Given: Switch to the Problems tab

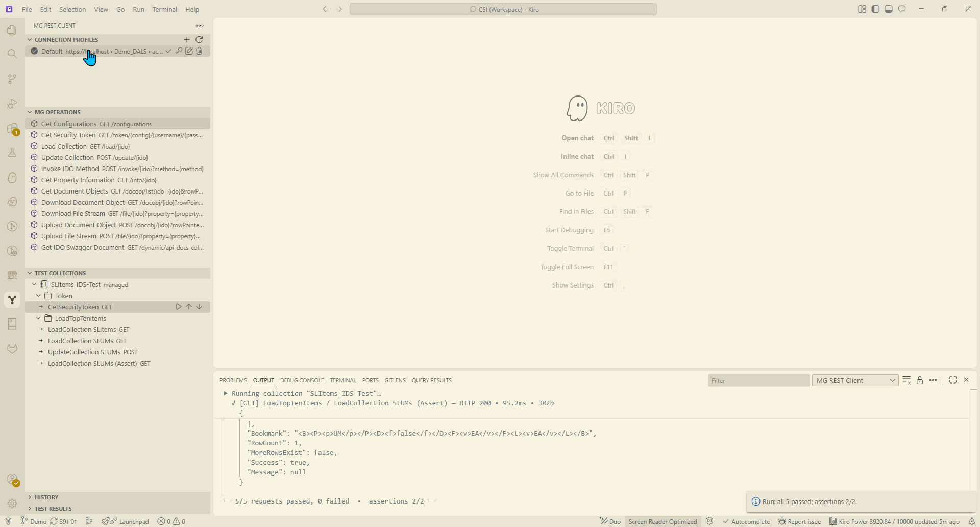Looking at the screenshot, I should click(233, 380).
